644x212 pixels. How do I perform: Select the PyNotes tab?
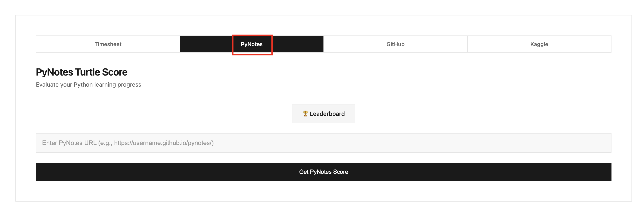(252, 44)
